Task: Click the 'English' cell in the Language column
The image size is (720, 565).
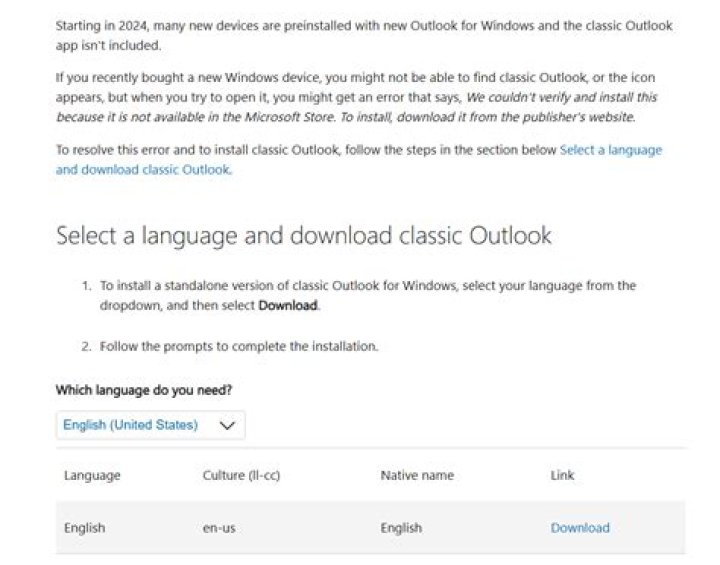Action: tap(84, 528)
